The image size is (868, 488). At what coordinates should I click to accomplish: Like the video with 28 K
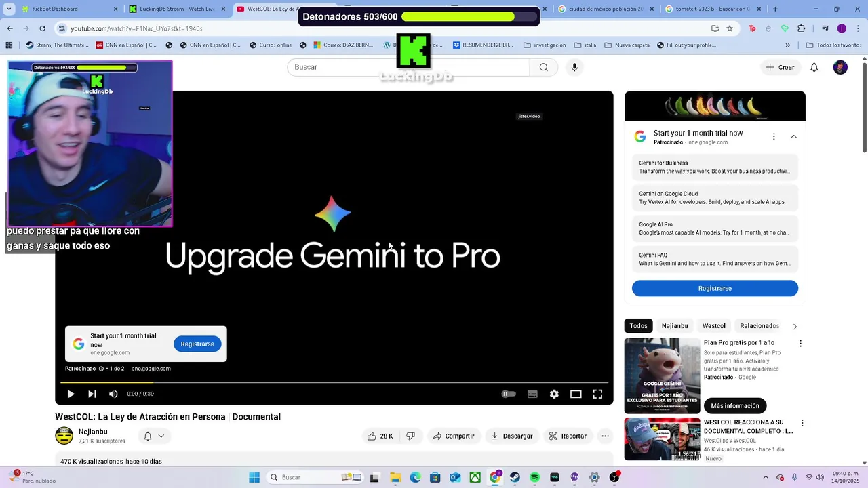click(x=380, y=436)
